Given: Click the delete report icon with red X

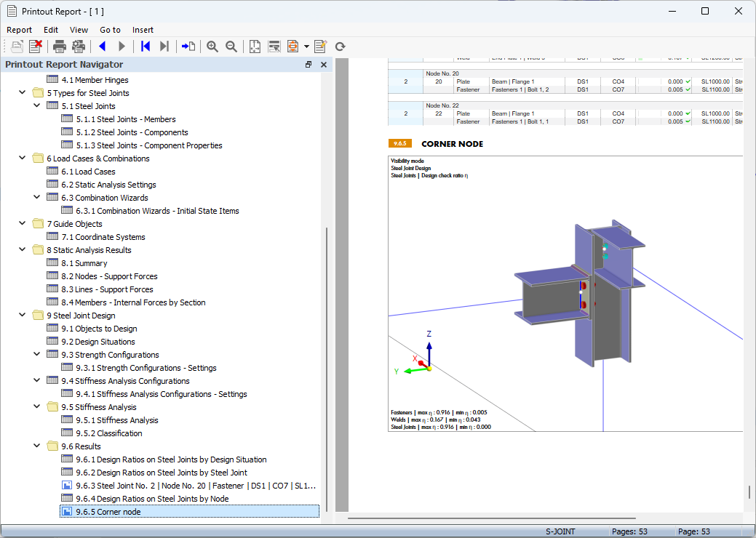Looking at the screenshot, I should point(35,47).
